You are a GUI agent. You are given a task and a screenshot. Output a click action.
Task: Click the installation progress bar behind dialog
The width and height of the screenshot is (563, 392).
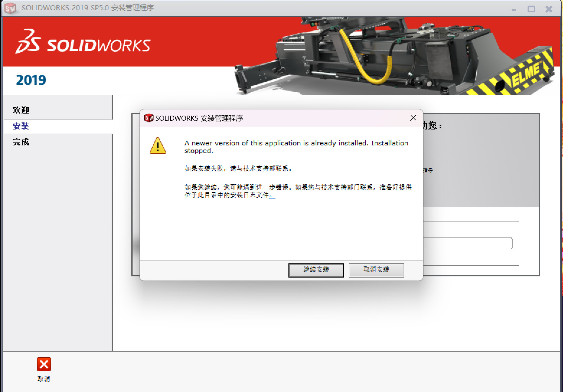coord(468,243)
